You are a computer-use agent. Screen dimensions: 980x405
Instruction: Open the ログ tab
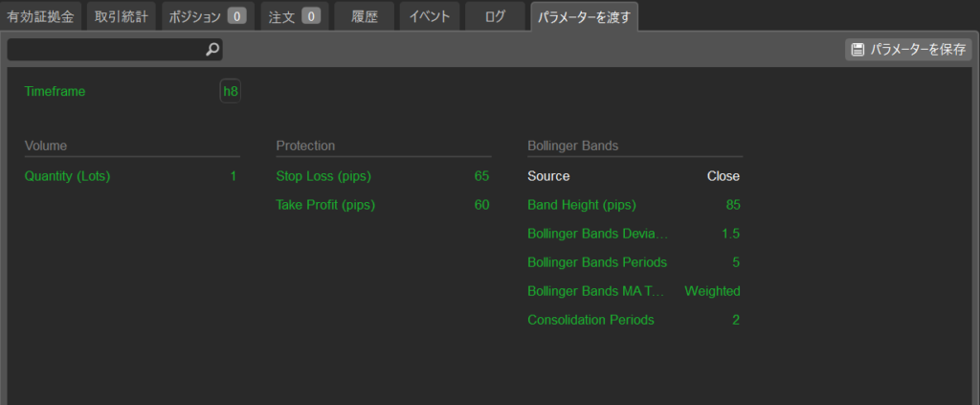(495, 16)
